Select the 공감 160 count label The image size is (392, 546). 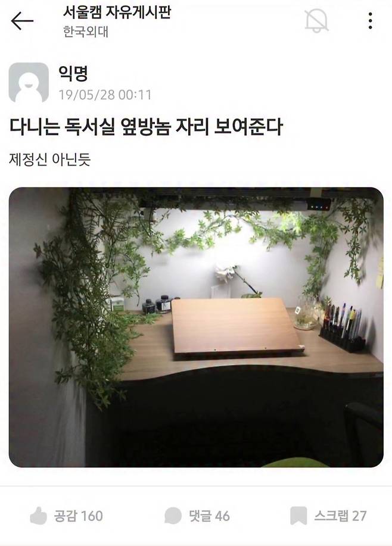coord(79,516)
